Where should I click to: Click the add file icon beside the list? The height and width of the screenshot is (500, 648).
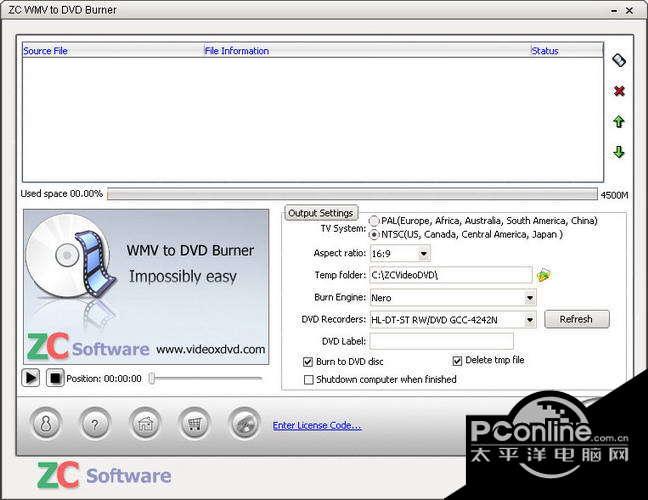619,60
